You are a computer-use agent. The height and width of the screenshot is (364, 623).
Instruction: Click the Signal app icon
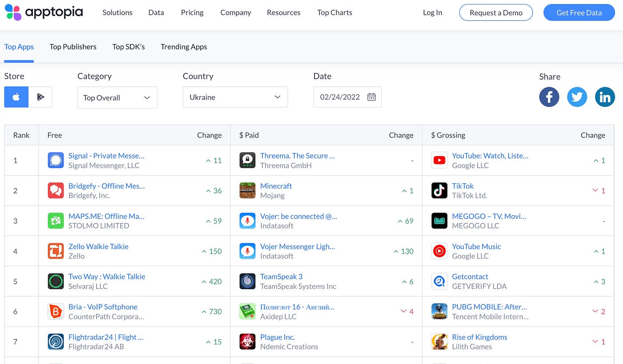(x=56, y=160)
